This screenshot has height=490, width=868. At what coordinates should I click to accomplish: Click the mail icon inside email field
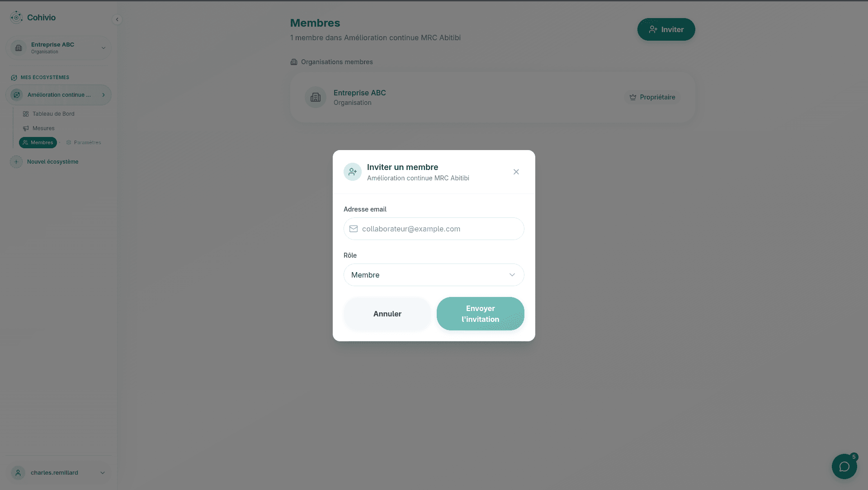coord(354,229)
